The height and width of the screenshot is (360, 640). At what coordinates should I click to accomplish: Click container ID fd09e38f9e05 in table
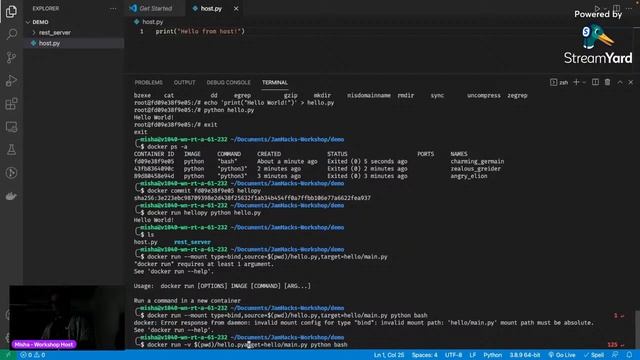tap(154, 162)
